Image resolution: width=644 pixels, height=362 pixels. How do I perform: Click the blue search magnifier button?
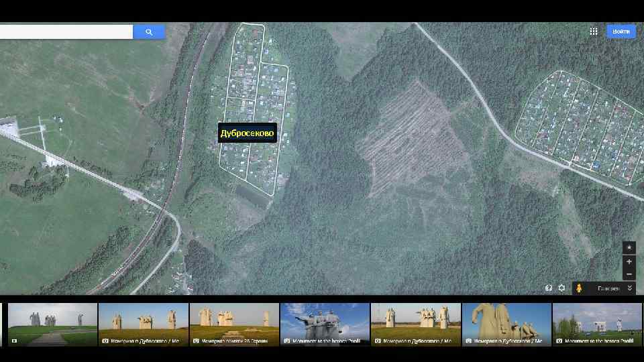coord(149,32)
